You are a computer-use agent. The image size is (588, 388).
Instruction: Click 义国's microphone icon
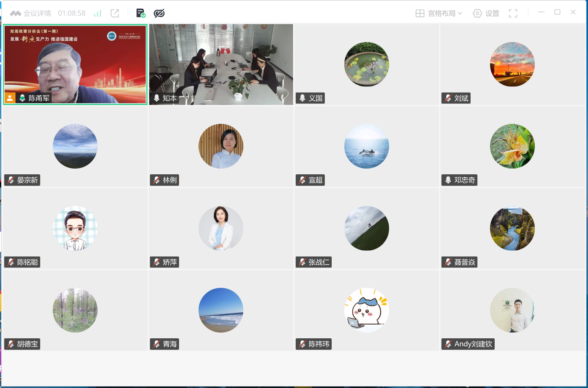302,98
